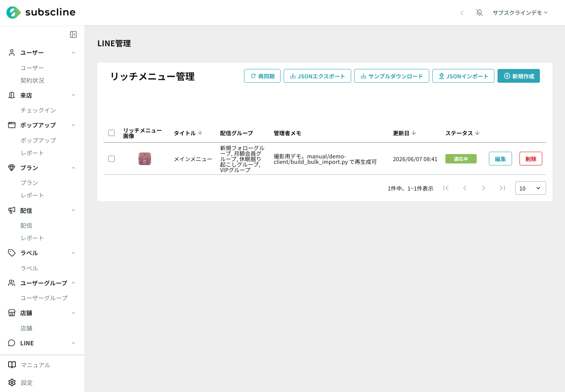Click the 再同期 button
The image size is (565, 392).
click(262, 76)
